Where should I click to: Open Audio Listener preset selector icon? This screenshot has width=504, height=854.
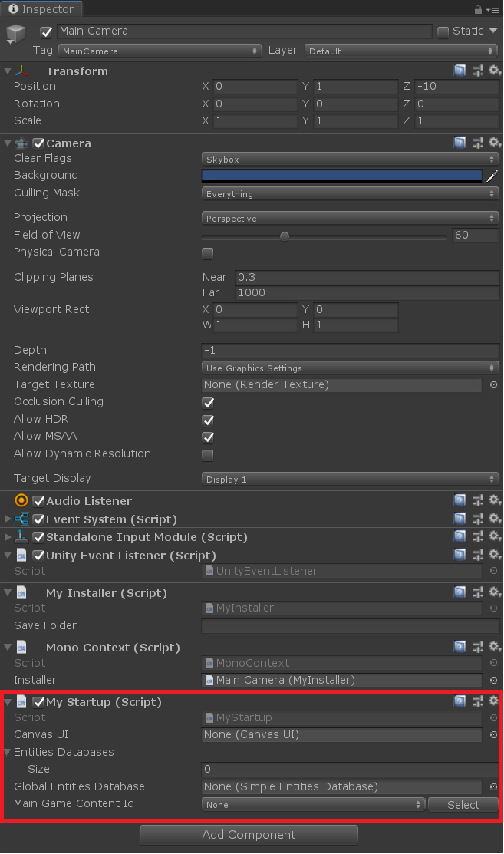tap(477, 500)
